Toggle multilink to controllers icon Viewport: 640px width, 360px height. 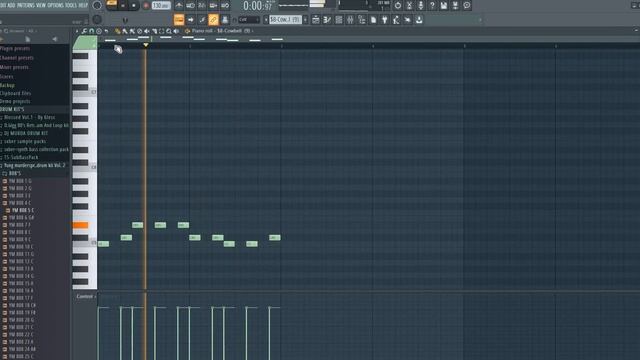(213, 20)
